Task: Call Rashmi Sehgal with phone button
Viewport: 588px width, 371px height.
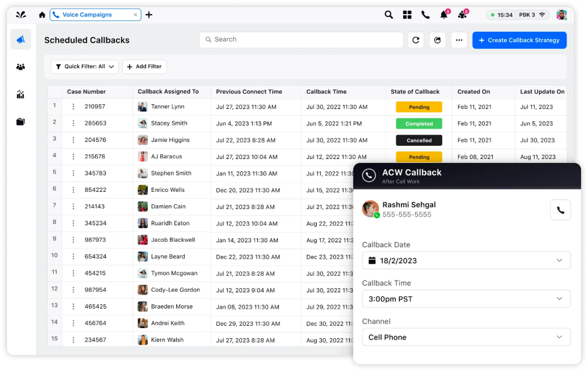Action: pos(560,210)
